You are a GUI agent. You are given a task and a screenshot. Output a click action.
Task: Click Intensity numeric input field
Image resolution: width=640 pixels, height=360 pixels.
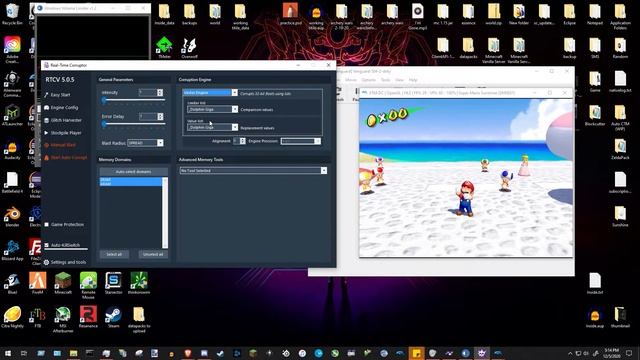[x=148, y=93]
